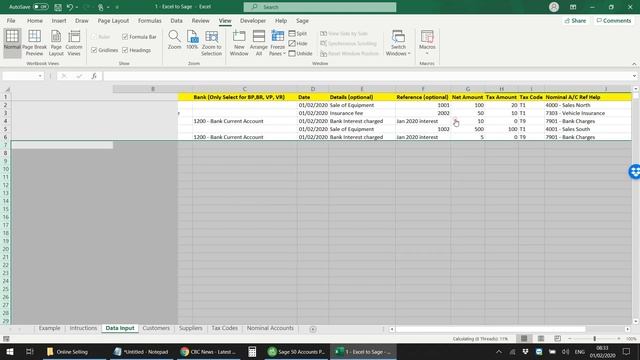Expand the Undo history dropdown

(x=77, y=7)
